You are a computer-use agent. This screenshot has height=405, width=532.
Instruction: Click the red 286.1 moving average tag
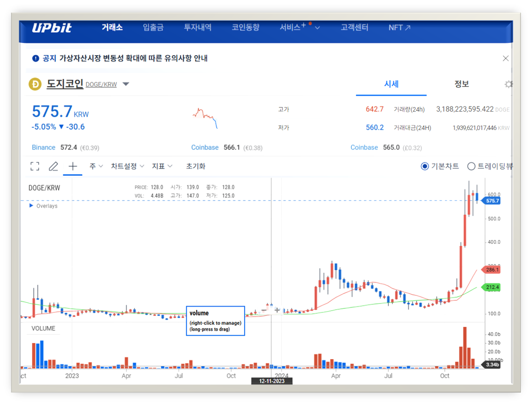[x=491, y=270]
